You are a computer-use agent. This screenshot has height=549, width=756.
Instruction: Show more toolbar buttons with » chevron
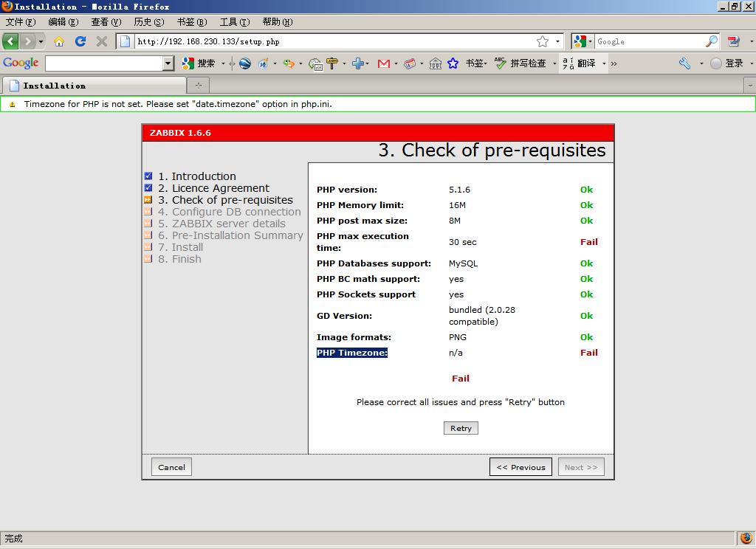(x=614, y=63)
